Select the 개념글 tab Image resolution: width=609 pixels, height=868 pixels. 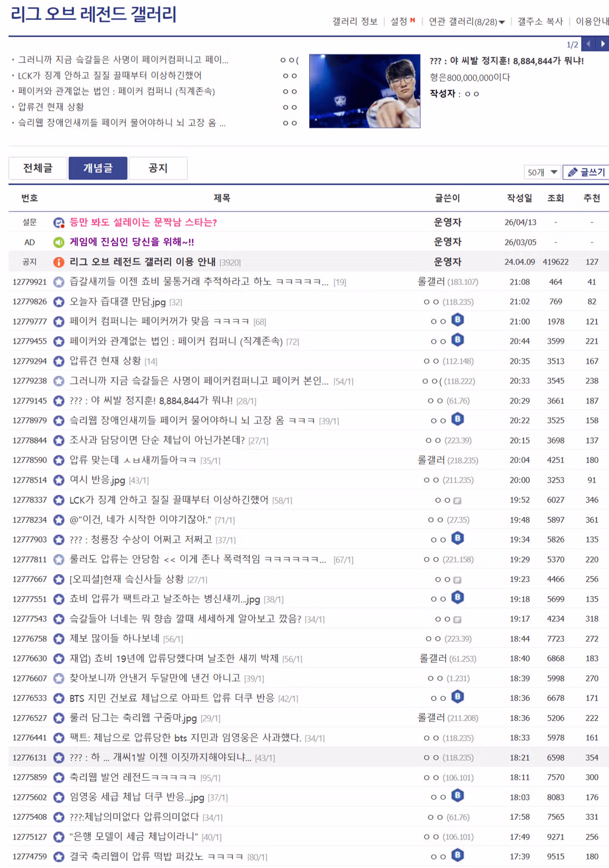click(x=98, y=168)
